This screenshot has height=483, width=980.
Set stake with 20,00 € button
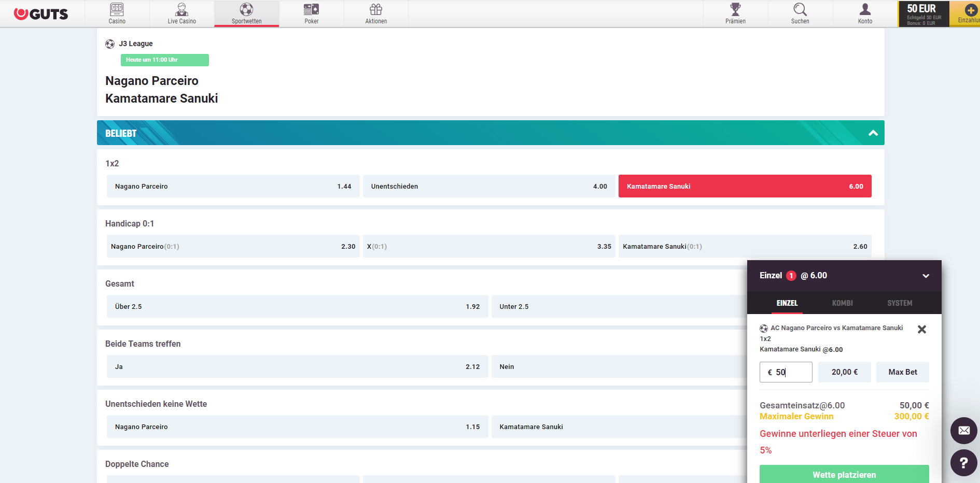(845, 372)
